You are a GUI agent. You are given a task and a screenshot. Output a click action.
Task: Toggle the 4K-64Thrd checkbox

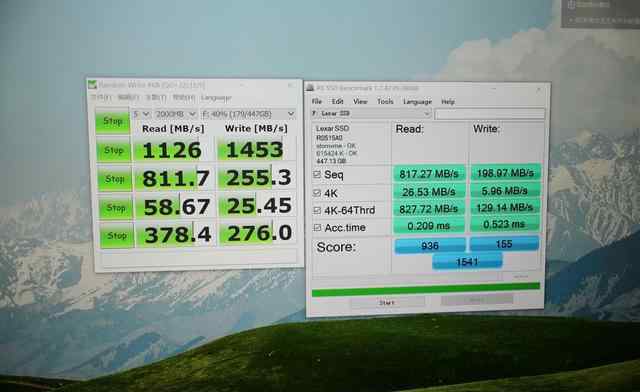coord(317,210)
